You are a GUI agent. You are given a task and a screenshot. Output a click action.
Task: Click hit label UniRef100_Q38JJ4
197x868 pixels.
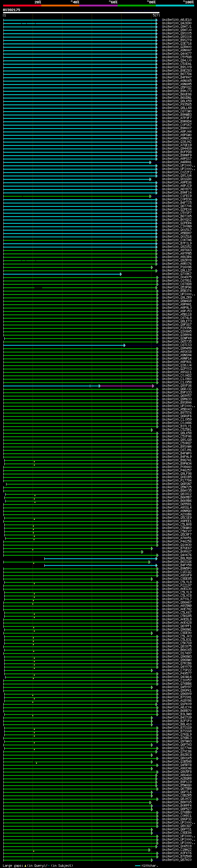pyautogui.click(x=177, y=365)
